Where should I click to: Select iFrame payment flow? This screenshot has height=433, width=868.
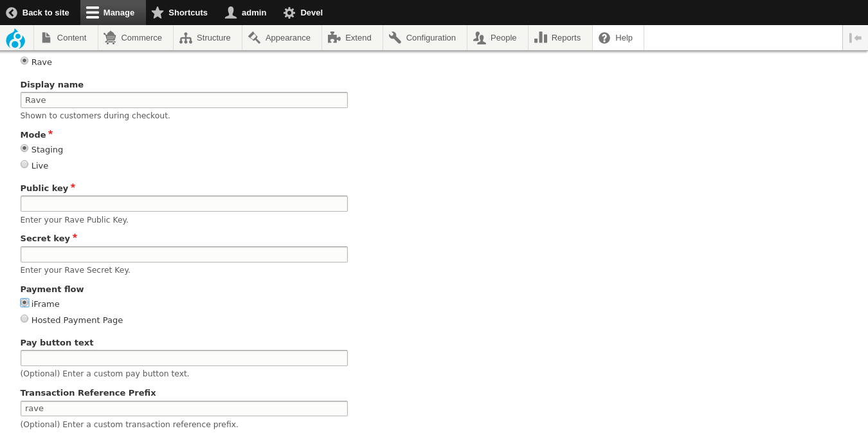(x=24, y=302)
